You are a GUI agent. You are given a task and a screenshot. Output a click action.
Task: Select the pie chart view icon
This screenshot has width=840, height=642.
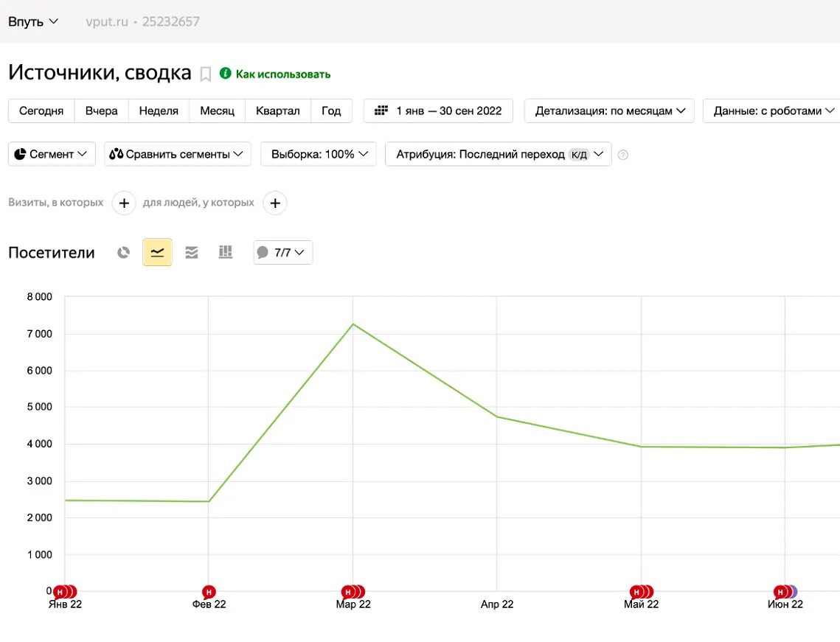point(124,253)
